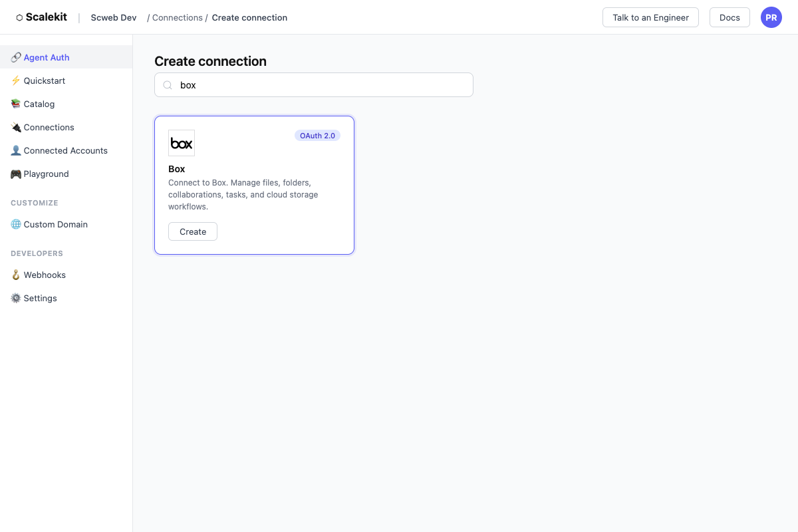Viewport: 798px width, 532px height.
Task: Click Talk to an Engineer
Action: 650,17
